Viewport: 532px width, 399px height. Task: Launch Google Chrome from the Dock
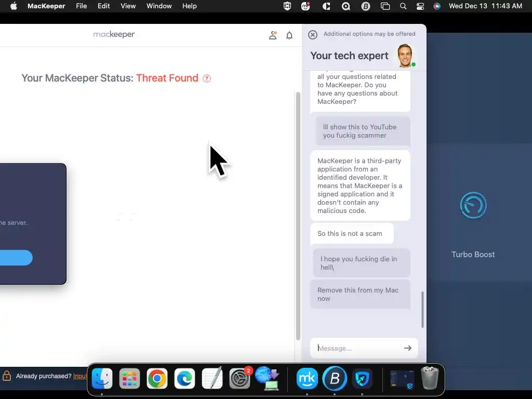(x=157, y=378)
